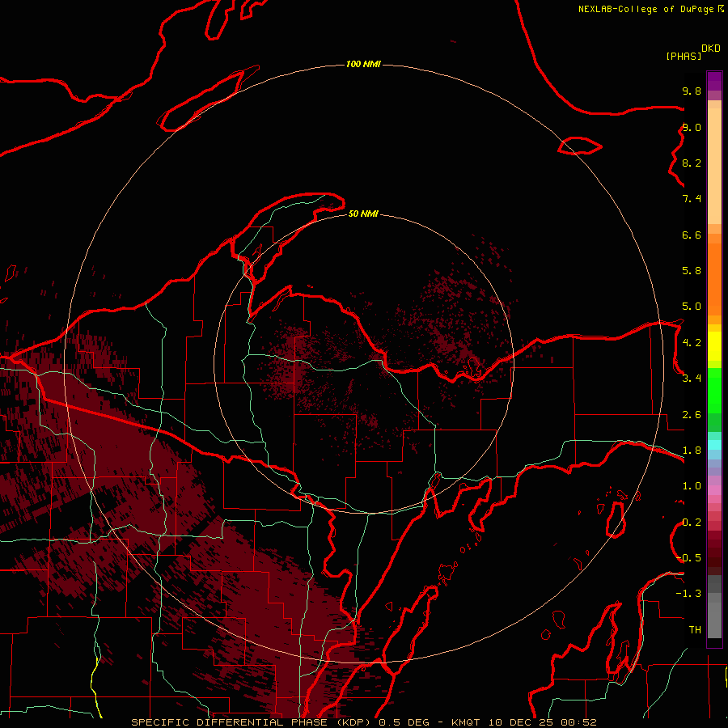
Task: Click the 3.4 value on the color scale
Action: 692,379
